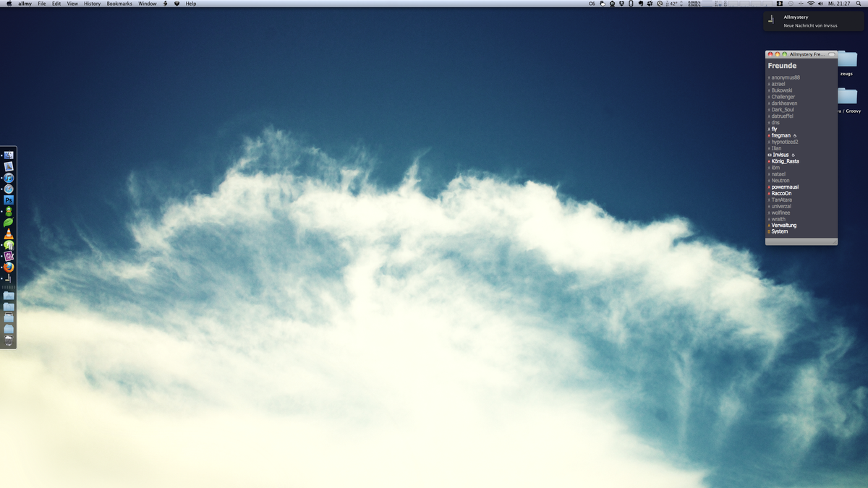Open the History menu

pos(92,4)
